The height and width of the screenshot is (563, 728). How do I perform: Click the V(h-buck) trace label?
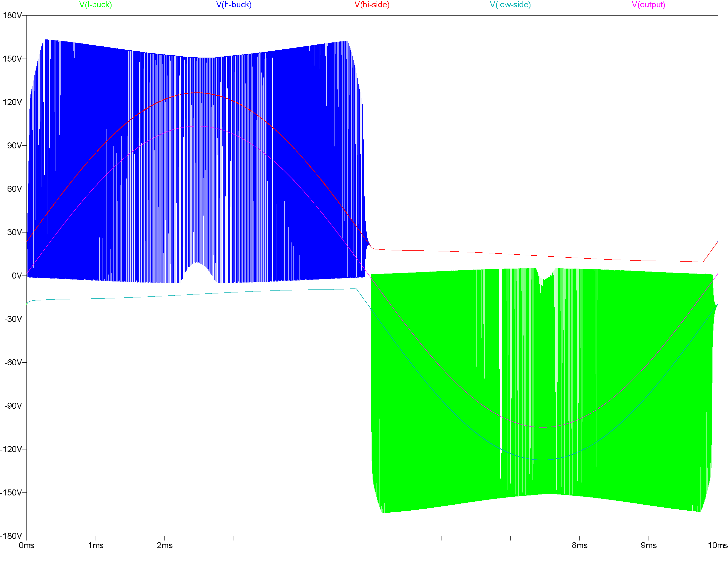point(234,5)
